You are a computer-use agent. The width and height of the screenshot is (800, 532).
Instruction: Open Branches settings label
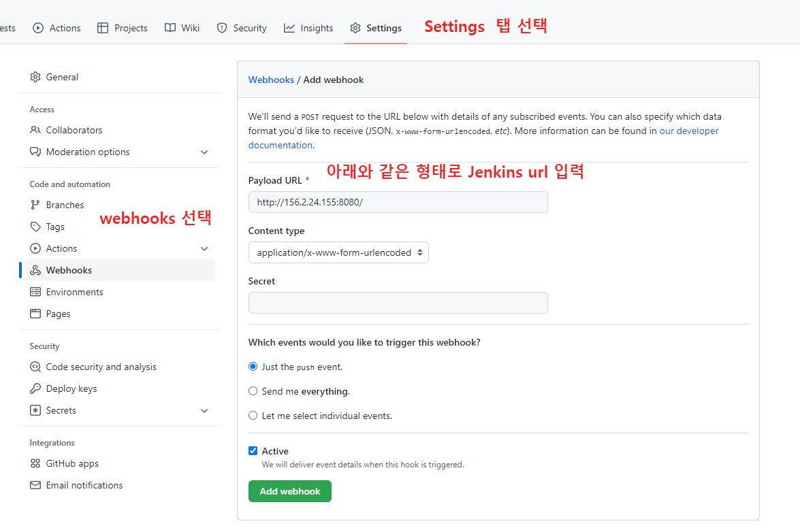(x=65, y=205)
